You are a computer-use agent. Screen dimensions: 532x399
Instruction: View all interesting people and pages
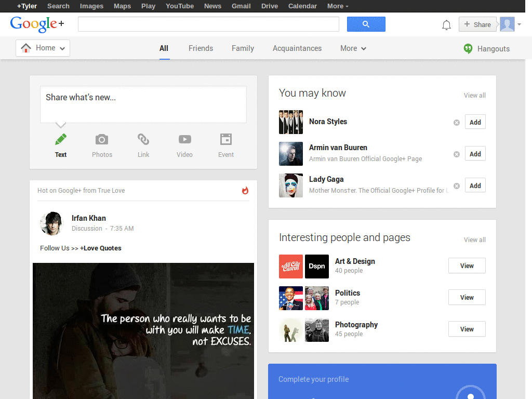coord(475,240)
